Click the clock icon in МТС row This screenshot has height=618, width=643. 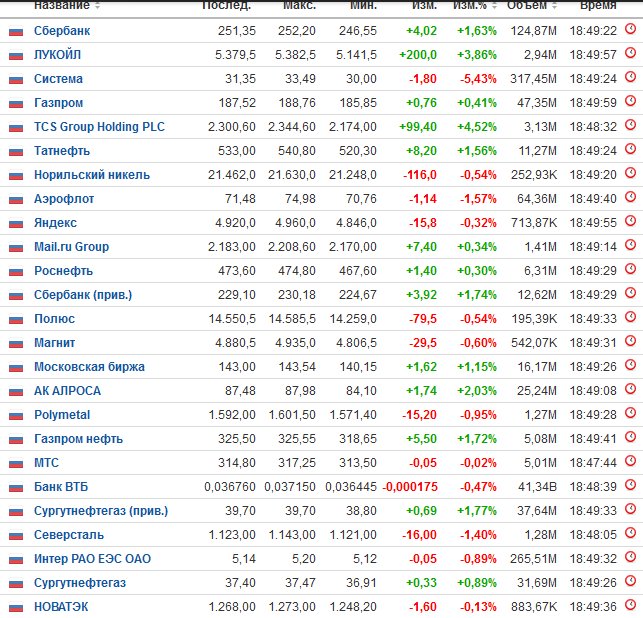point(630,461)
